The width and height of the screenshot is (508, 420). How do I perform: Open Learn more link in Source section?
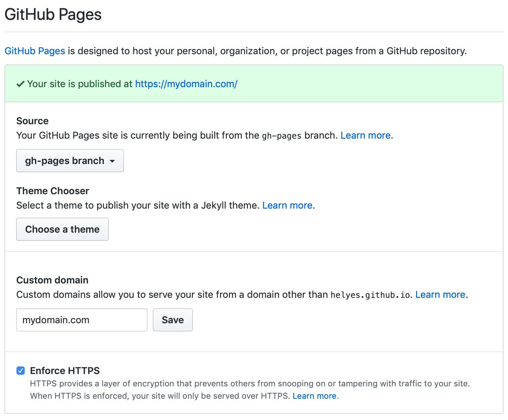point(366,135)
